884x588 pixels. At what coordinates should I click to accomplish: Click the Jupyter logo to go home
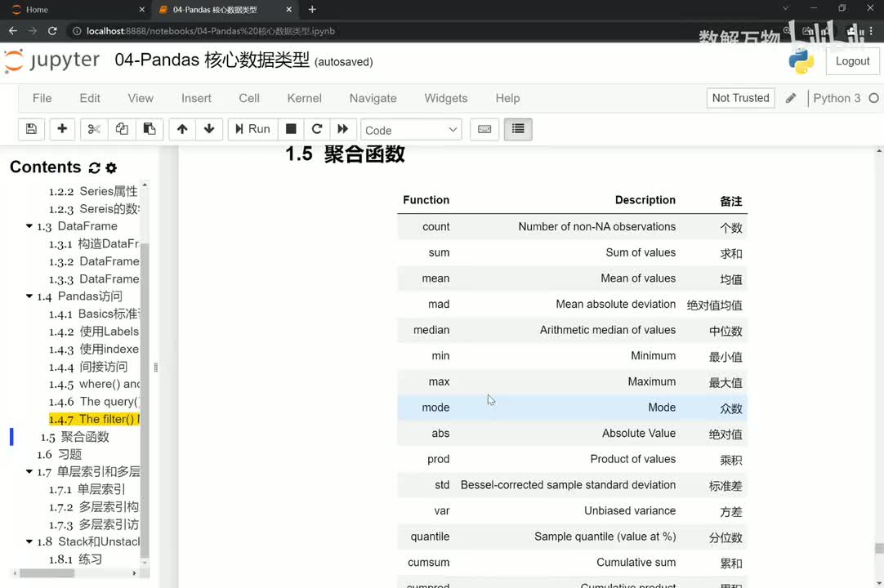(x=51, y=61)
